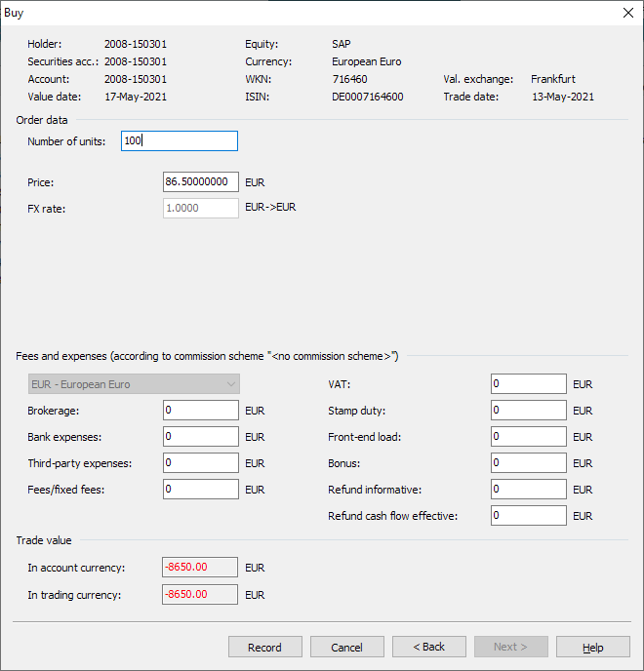The height and width of the screenshot is (671, 644).
Task: Click the Third-party expenses field
Action: [201, 463]
